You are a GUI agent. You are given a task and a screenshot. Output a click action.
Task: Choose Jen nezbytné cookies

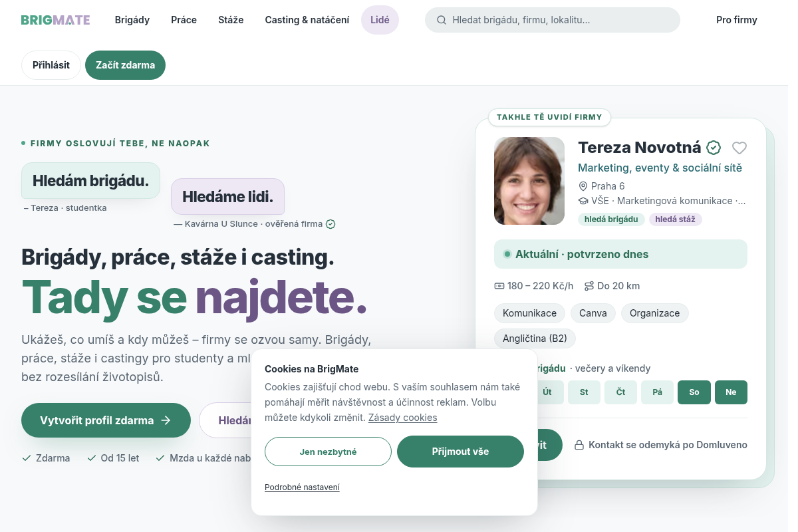click(328, 452)
